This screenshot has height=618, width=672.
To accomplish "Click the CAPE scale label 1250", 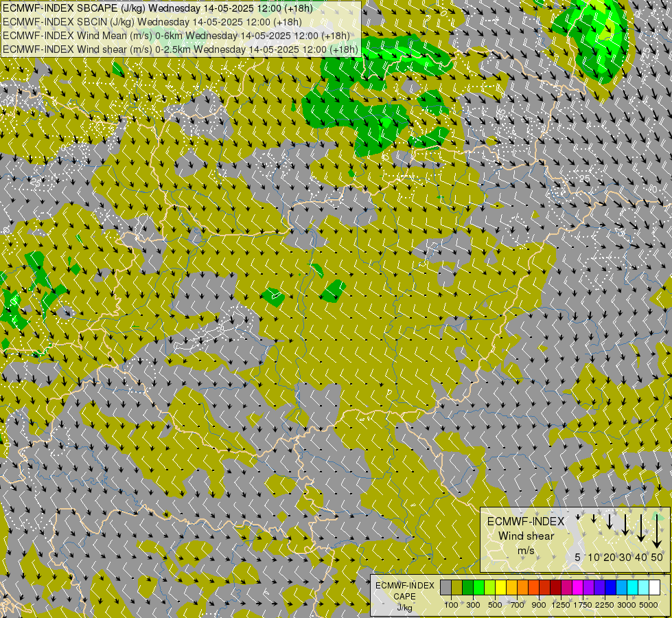I will click(561, 605).
